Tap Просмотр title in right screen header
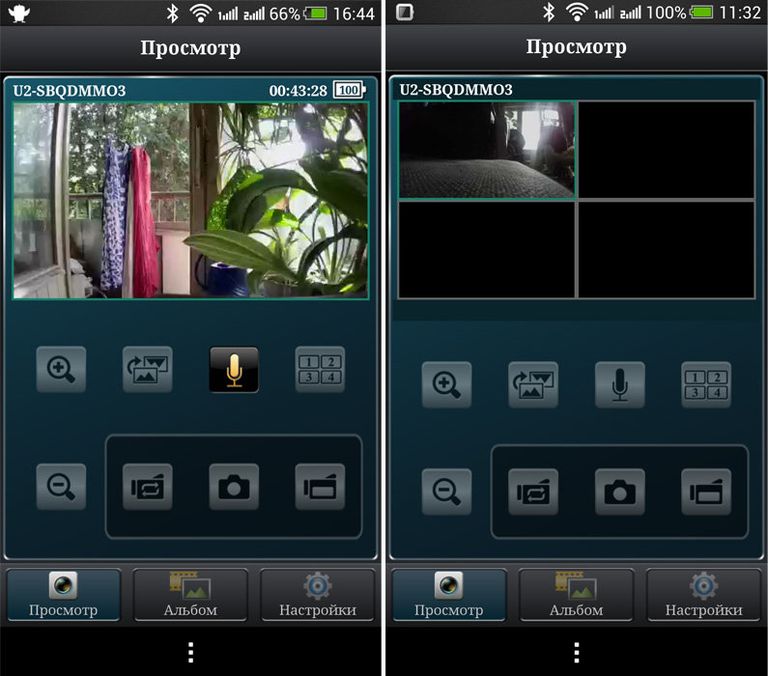Screen dimensions: 768x676 tap(576, 47)
